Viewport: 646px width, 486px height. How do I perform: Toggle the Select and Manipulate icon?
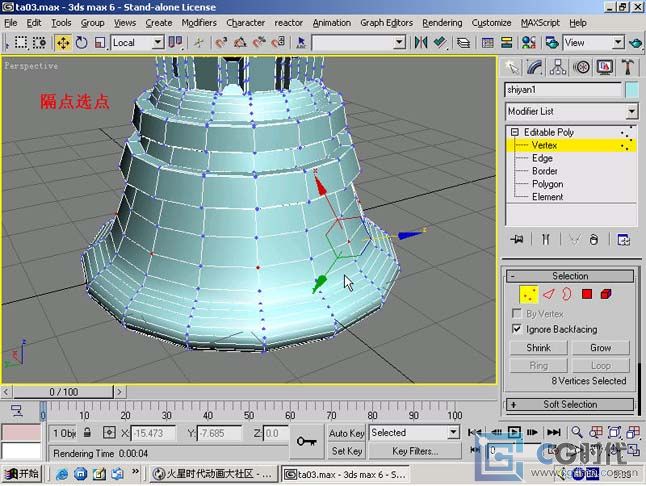point(198,42)
